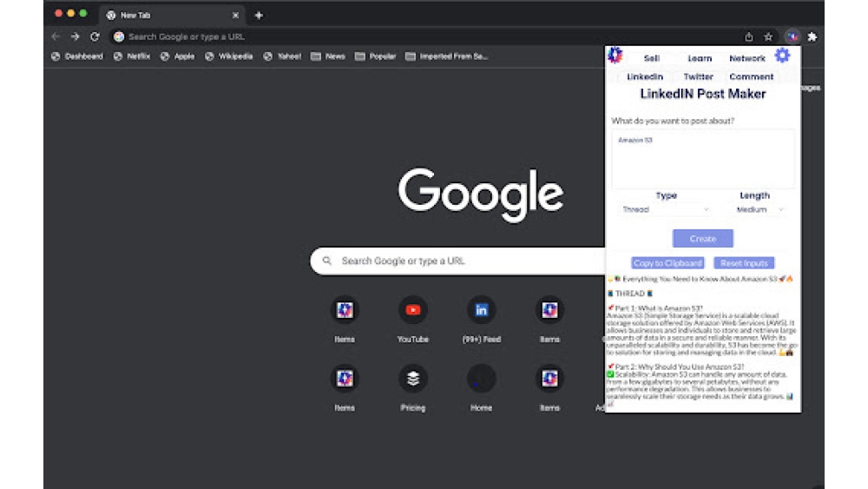This screenshot has width=868, height=489.
Task: Open the Pricing shortcut
Action: (413, 388)
